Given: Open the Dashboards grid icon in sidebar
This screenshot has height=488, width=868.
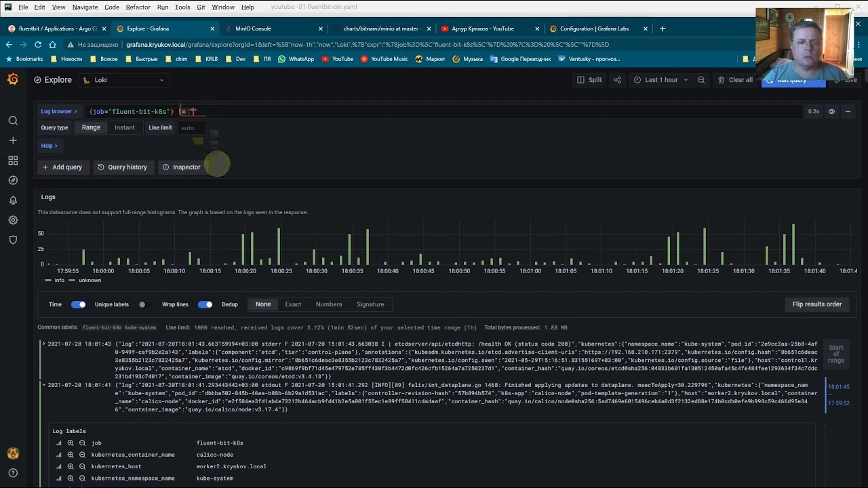Looking at the screenshot, I should [13, 161].
